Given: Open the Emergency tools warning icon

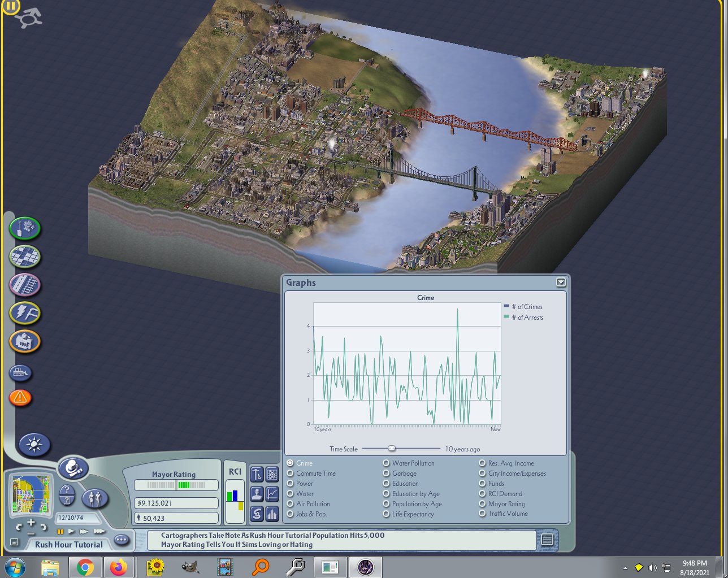Looking at the screenshot, I should click(20, 398).
